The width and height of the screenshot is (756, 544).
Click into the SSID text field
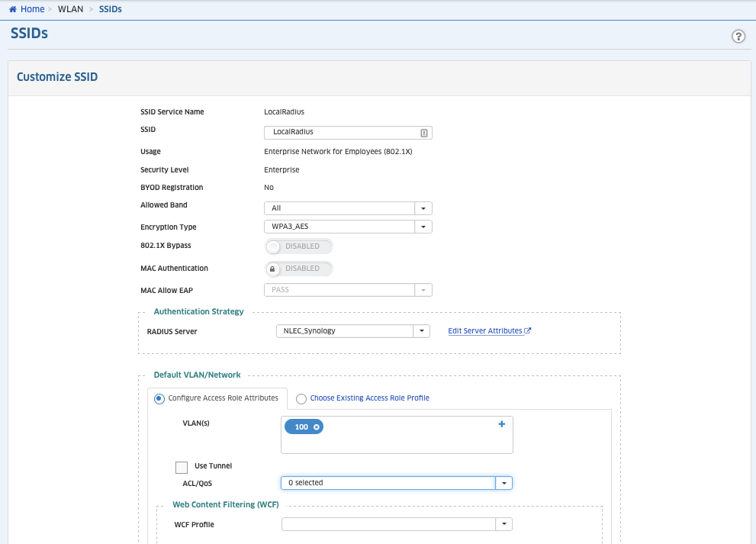click(x=339, y=133)
